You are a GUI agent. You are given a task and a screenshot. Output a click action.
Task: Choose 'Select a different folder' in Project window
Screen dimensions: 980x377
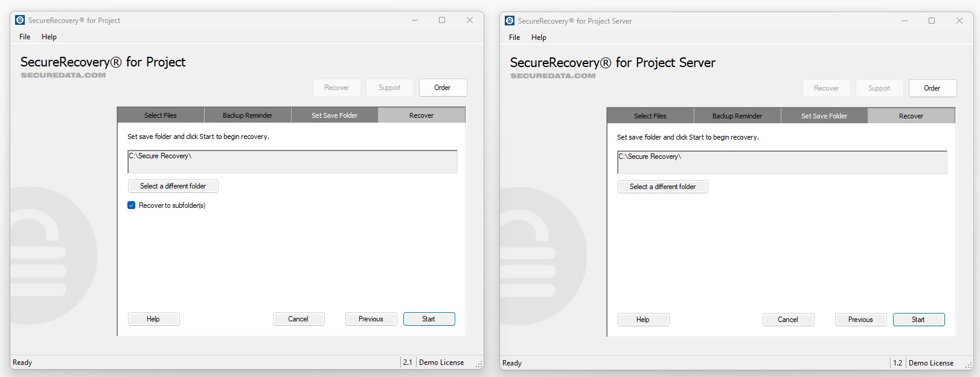173,186
